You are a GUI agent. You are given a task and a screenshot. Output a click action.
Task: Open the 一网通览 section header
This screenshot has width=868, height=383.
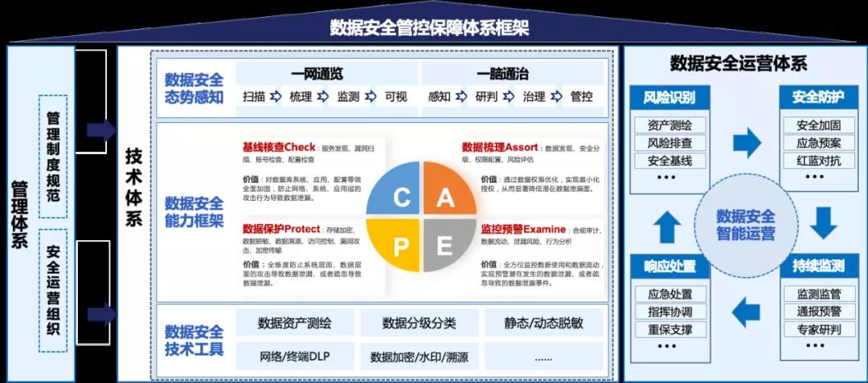tap(317, 74)
